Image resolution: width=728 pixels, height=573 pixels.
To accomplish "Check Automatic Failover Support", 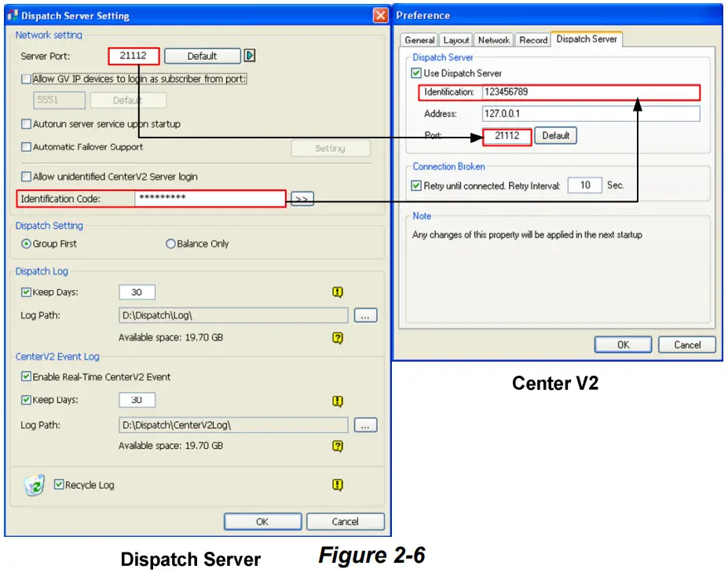I will coord(25,147).
